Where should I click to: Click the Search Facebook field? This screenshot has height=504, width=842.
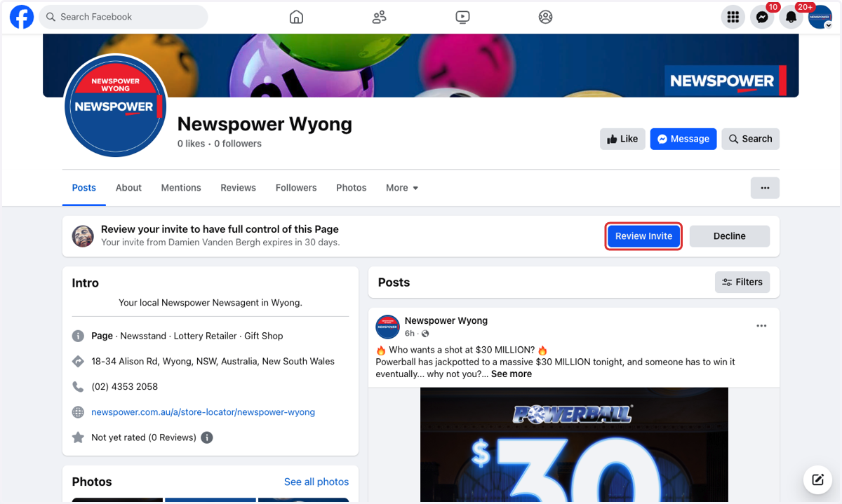123,17
